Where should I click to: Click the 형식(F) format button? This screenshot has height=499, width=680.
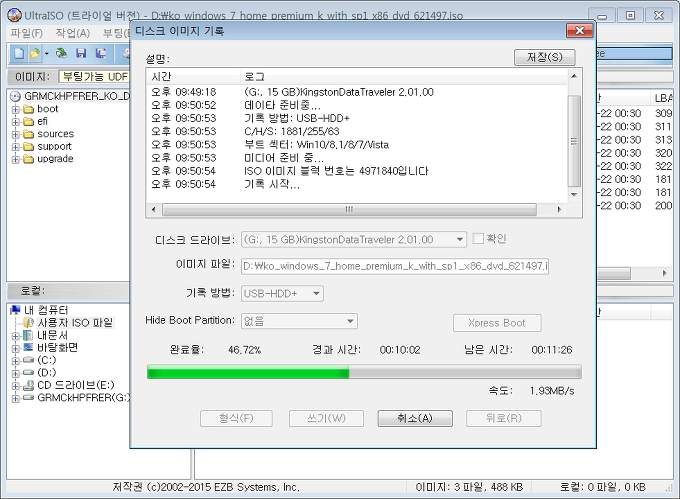click(x=236, y=418)
